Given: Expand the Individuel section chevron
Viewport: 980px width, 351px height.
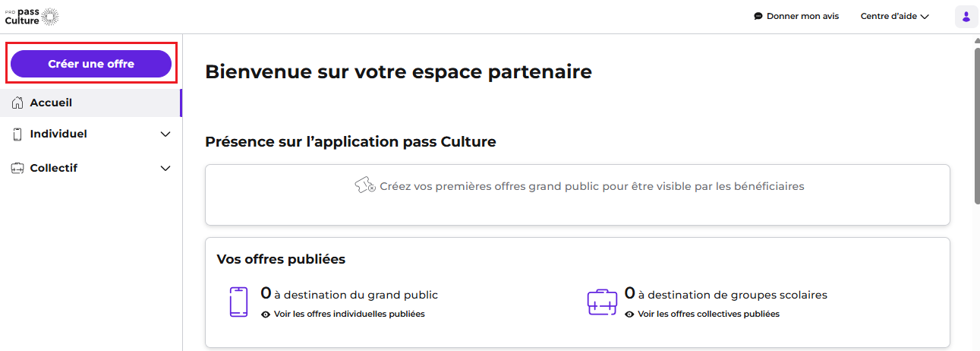Looking at the screenshot, I should 165,134.
